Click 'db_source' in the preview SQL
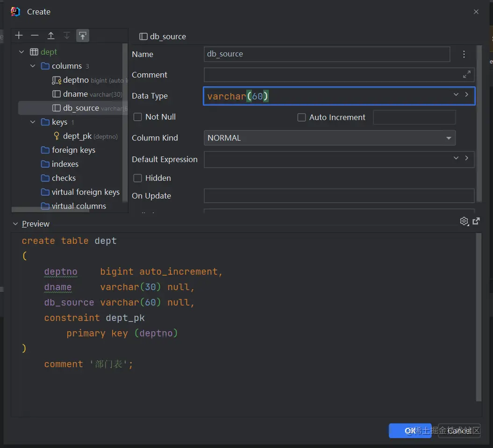 (x=69, y=302)
